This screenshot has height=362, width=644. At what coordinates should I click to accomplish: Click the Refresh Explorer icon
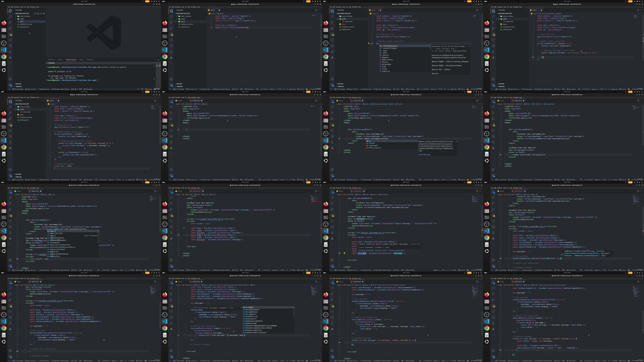pyautogui.click(x=41, y=13)
